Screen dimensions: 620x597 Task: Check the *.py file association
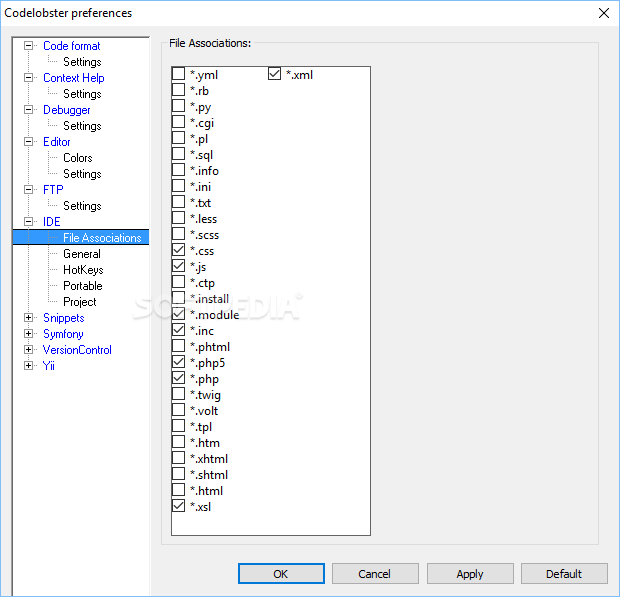pos(178,106)
